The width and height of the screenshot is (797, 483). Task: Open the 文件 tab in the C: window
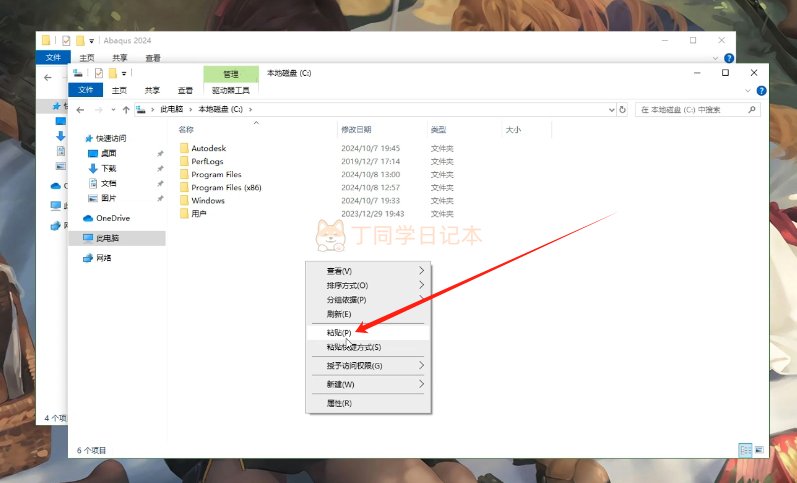tap(85, 90)
